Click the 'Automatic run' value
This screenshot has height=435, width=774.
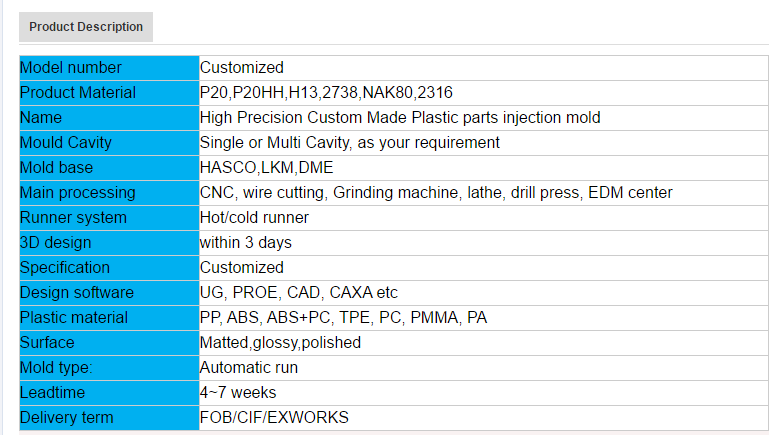point(249,368)
